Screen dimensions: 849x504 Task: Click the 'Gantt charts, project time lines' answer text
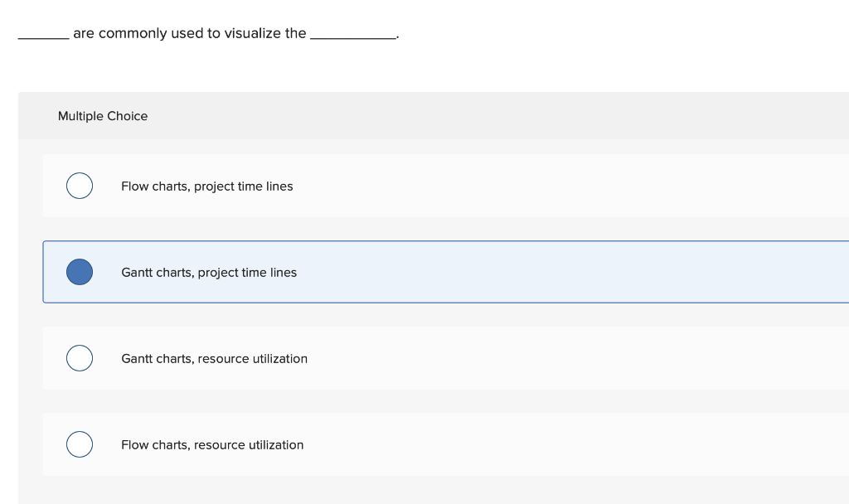click(x=209, y=273)
